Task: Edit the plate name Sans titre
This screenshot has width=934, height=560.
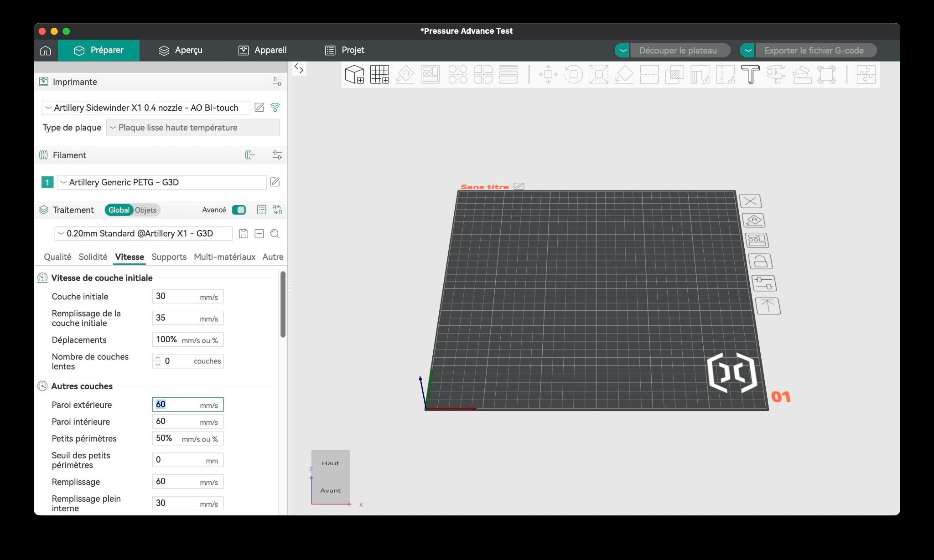Action: [519, 186]
